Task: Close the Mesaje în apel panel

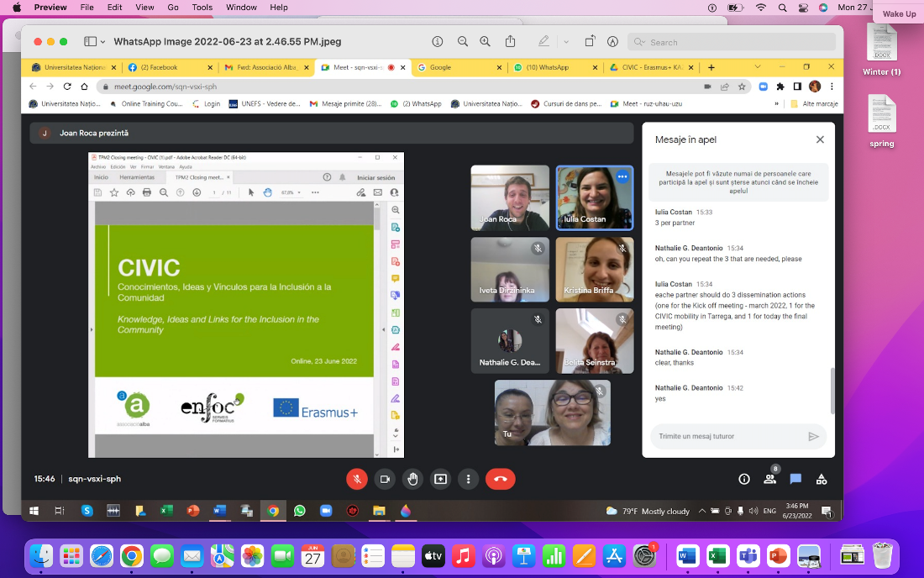Action: 820,139
